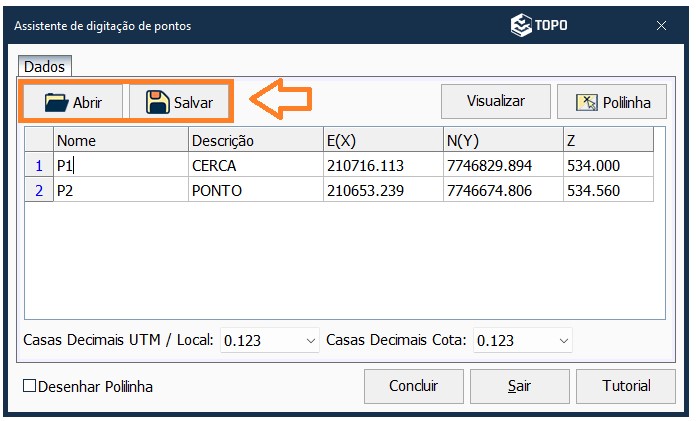Click the N(Y) column header
Screen dimensions: 696x421
point(500,140)
